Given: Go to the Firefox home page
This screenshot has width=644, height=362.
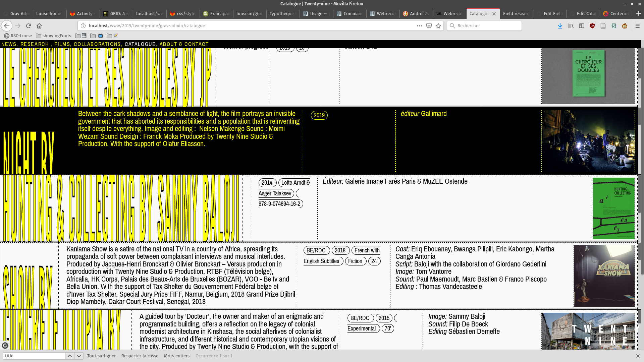Looking at the screenshot, I should 39,26.
